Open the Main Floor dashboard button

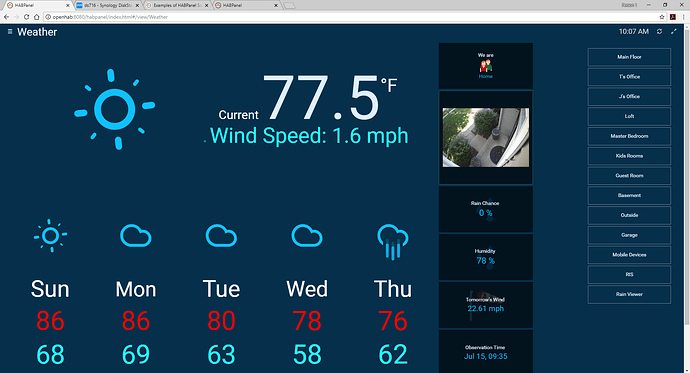[x=629, y=57]
